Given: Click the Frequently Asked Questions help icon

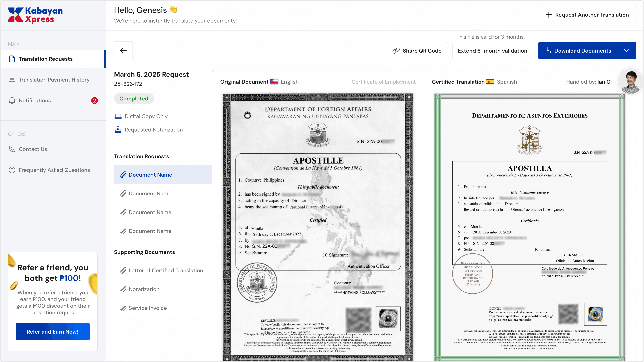Looking at the screenshot, I should pos(12,170).
